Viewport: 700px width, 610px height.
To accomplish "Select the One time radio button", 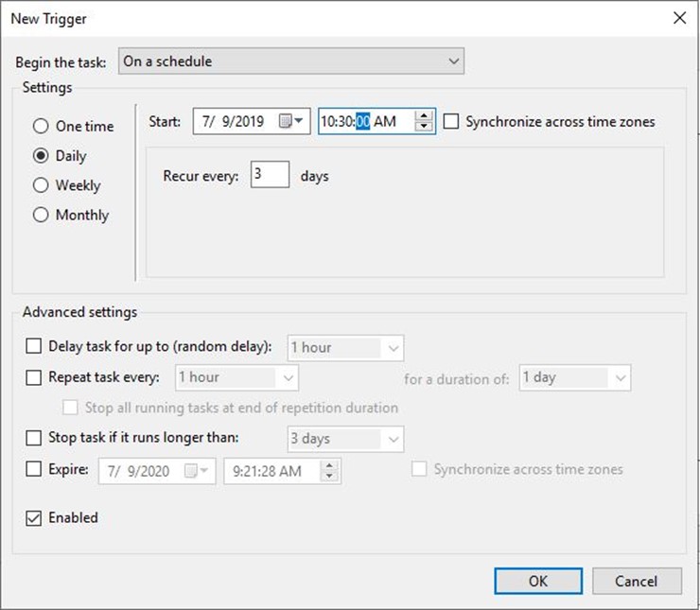I will click(x=41, y=127).
